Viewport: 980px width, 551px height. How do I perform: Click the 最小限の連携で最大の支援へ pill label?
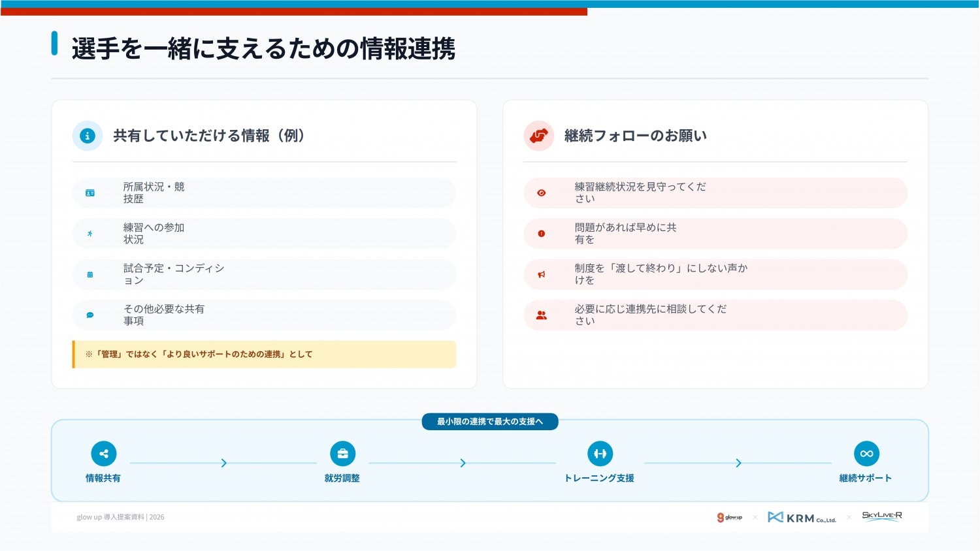tap(489, 422)
